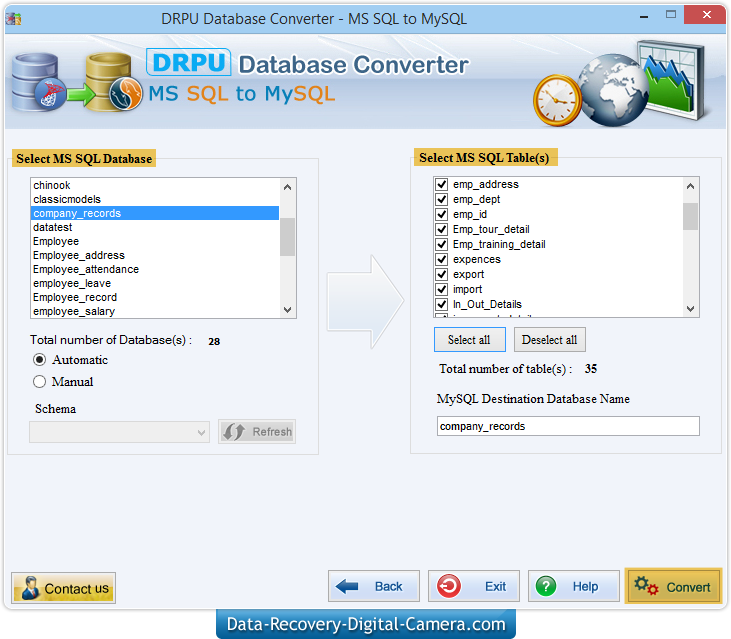This screenshot has width=731, height=639.
Task: Click the Contact us button
Action: pyautogui.click(x=63, y=588)
